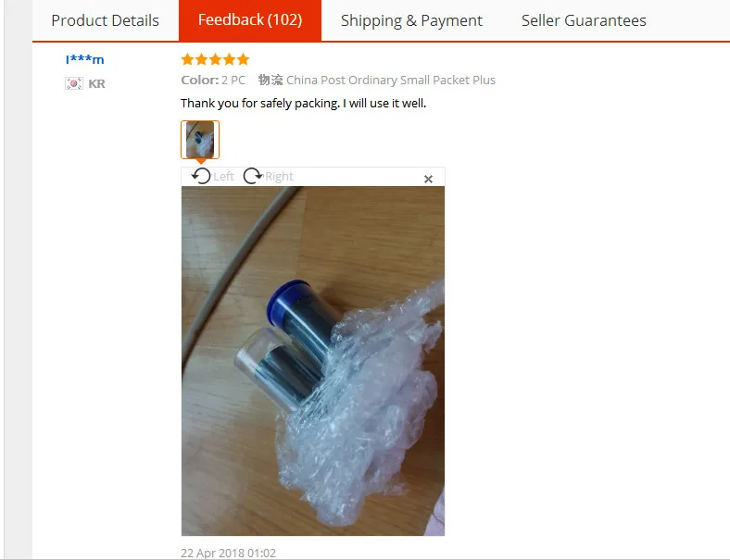Click the KR country label

point(97,83)
